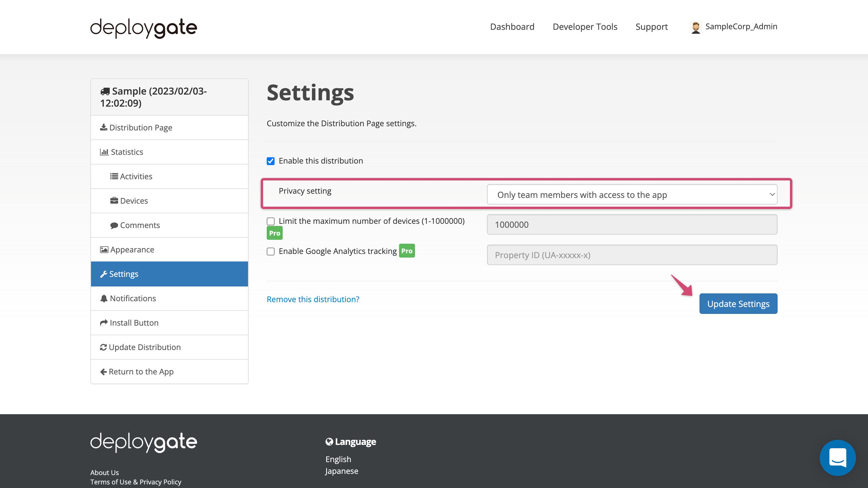Open the SampleCorp_Admin account menu
This screenshot has width=868, height=488.
click(x=741, y=27)
